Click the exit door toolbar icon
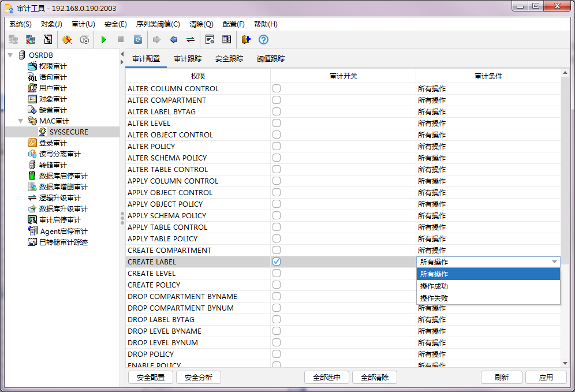The height and width of the screenshot is (392, 575). 246,40
